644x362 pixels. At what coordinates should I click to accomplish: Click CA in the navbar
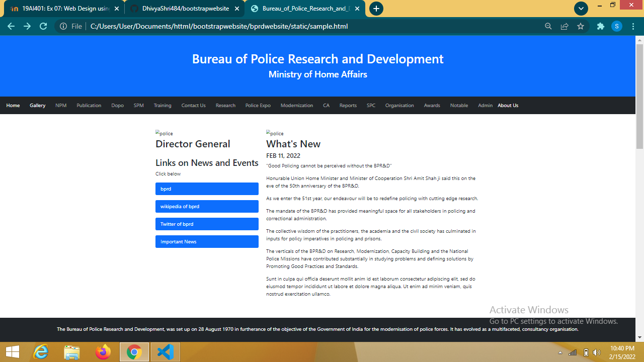[327, 106]
